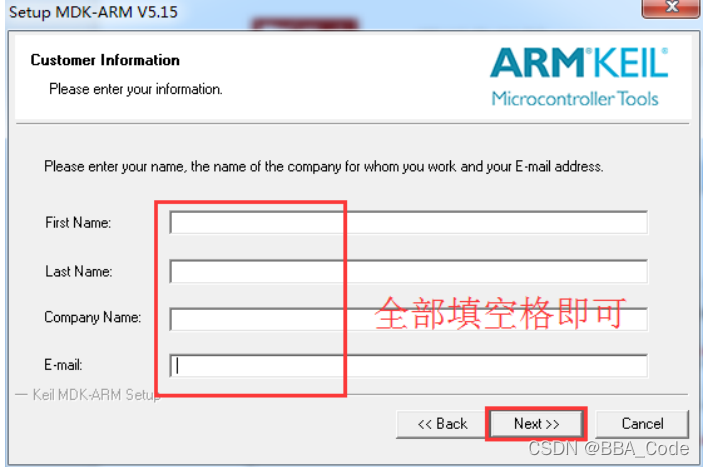
Task: Close the Setup MDK-ARM window
Action: point(672,7)
